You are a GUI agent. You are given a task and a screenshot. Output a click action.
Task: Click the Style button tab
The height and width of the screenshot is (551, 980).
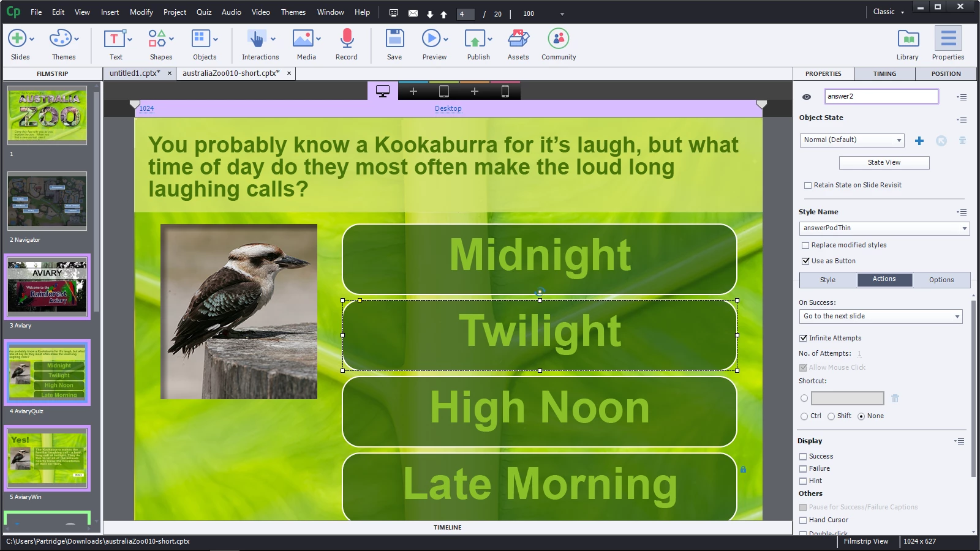(828, 280)
